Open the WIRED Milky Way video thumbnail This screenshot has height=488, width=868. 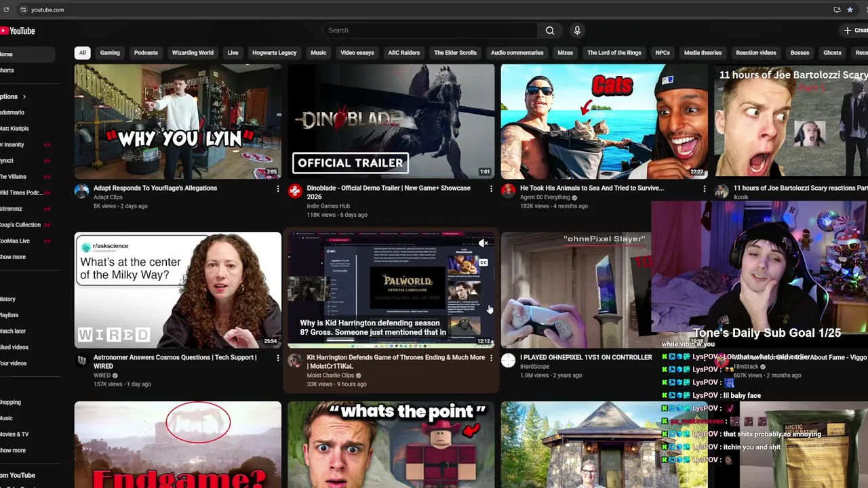(x=178, y=290)
